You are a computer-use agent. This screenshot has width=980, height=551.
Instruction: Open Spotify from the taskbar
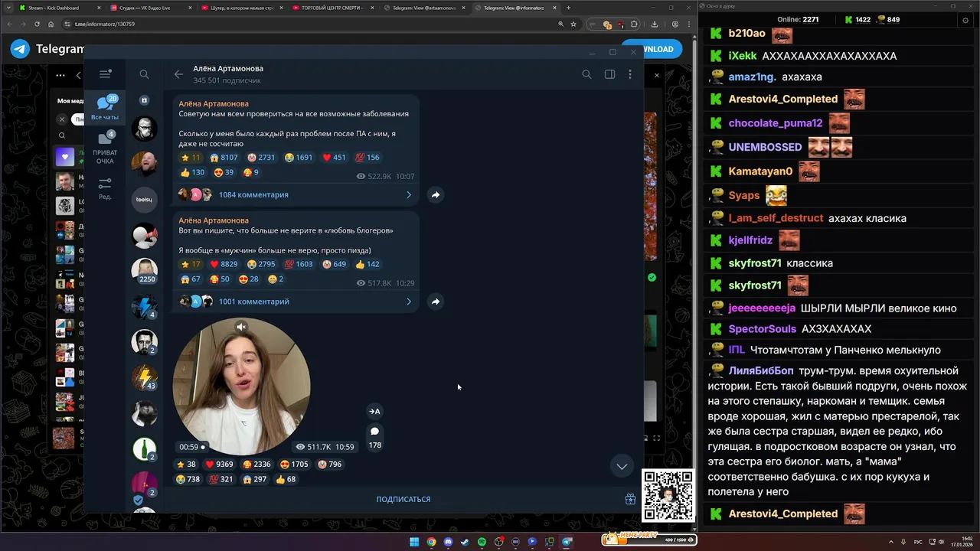[482, 542]
